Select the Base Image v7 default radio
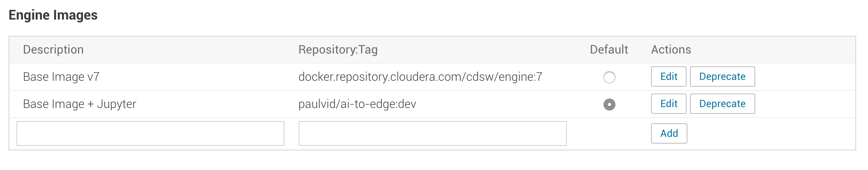This screenshot has width=868, height=170. coord(609,77)
